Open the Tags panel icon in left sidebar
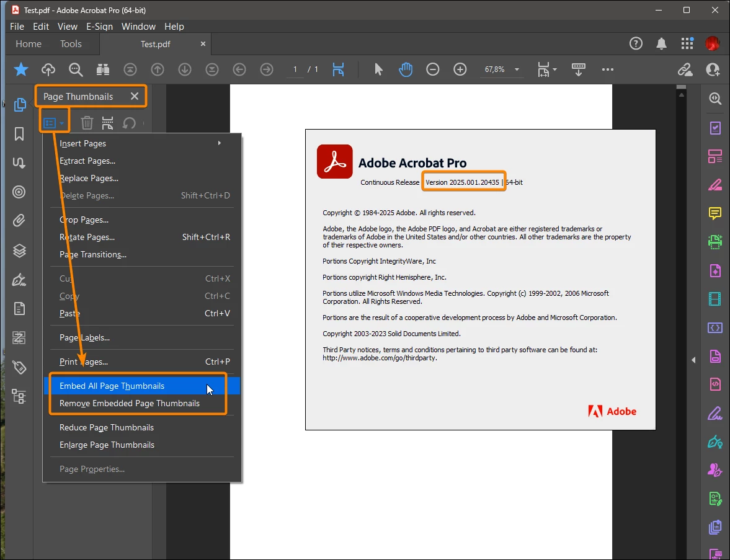Viewport: 730px width, 560px height. pos(19,368)
